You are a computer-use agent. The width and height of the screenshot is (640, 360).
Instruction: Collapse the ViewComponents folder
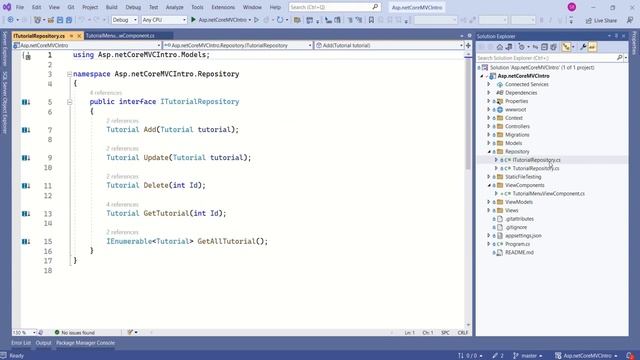pos(489,185)
